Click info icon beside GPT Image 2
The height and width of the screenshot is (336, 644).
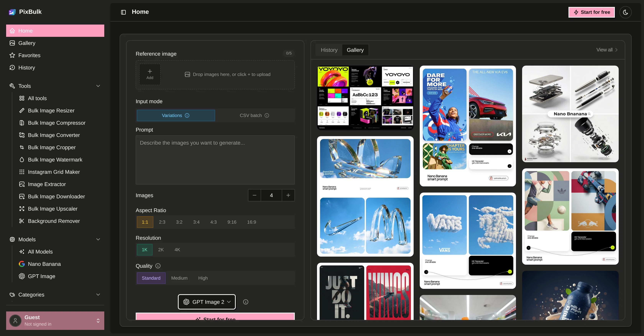[x=246, y=302]
